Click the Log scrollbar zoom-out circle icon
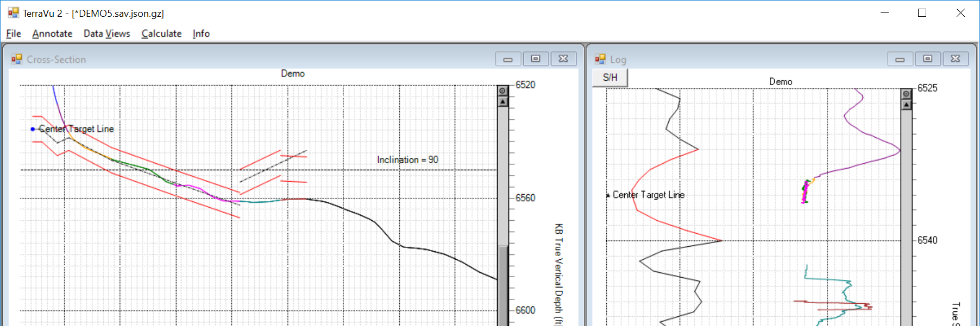The height and width of the screenshot is (326, 980). [906, 94]
